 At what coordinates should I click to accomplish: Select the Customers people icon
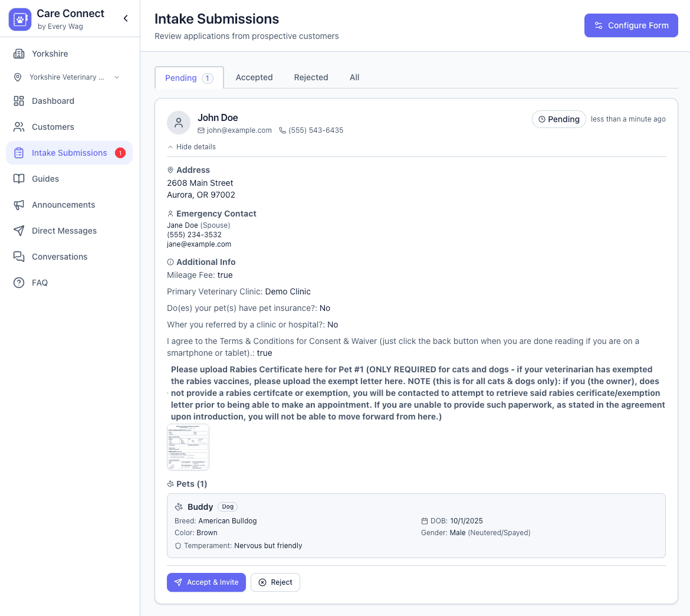coord(18,127)
